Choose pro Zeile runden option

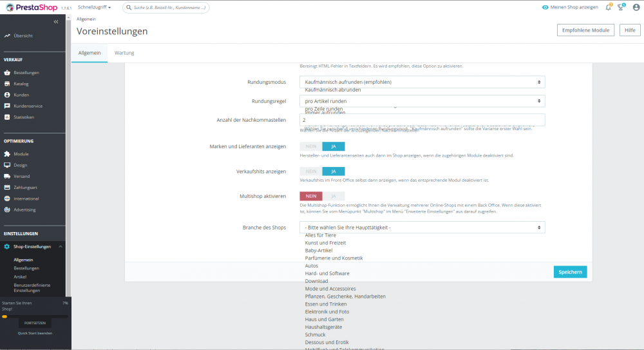(x=324, y=109)
